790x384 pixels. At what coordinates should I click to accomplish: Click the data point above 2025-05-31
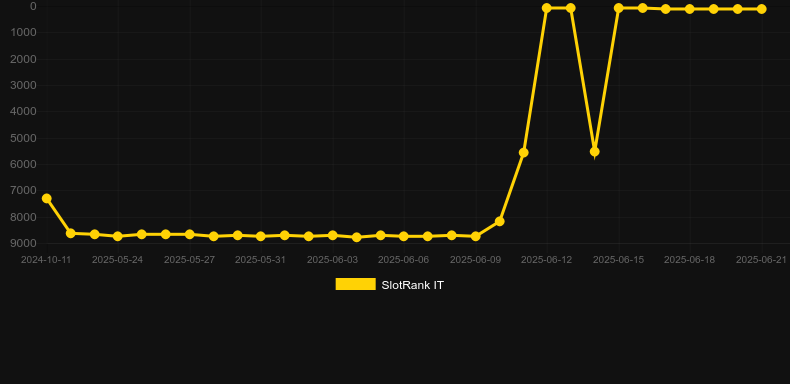(x=260, y=236)
